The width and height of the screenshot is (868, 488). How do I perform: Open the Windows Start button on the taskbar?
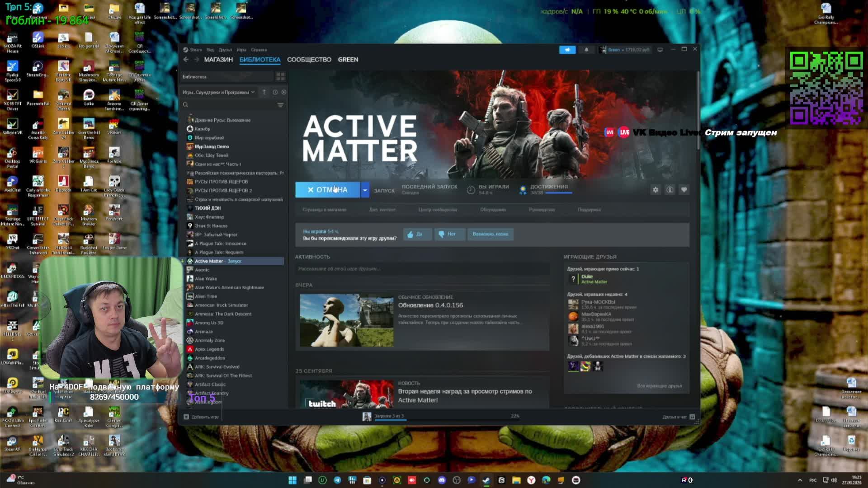pos(292,480)
